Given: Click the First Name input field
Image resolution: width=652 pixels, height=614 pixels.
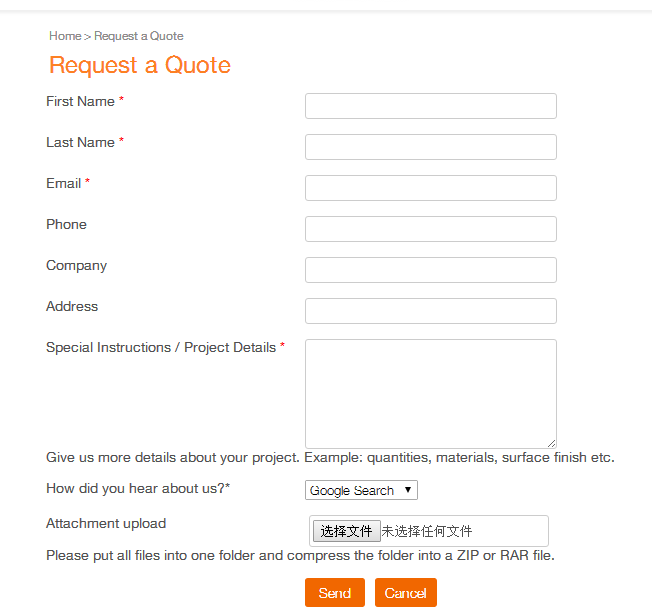Looking at the screenshot, I should [x=431, y=106].
